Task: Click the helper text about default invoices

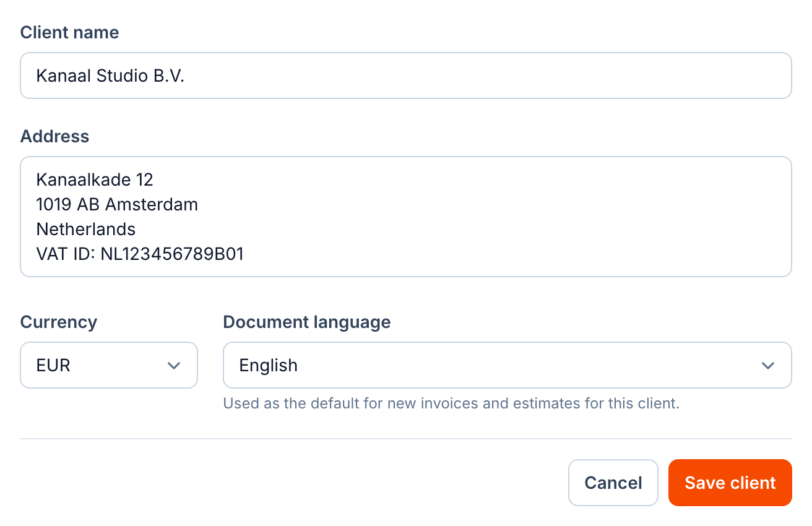Action: point(451,404)
